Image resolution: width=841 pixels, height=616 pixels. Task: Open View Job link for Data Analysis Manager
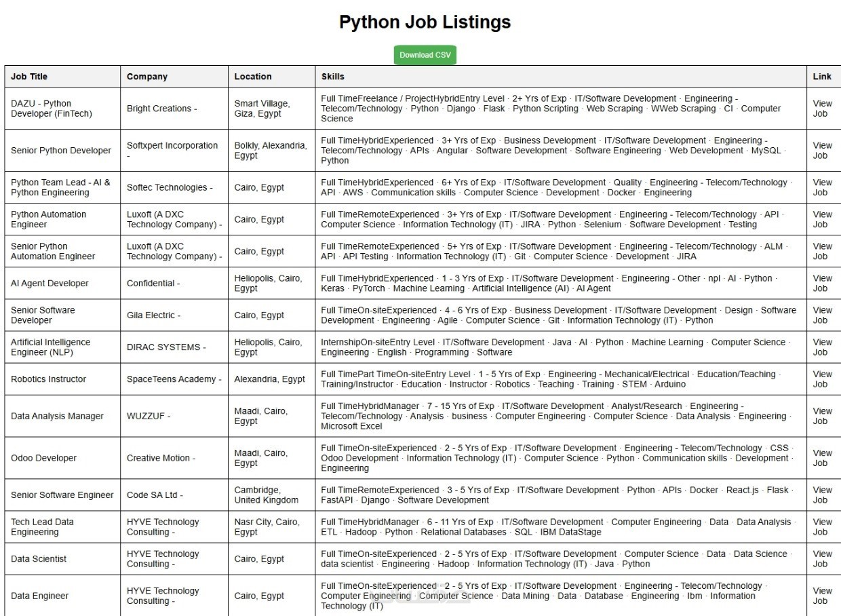[x=822, y=416]
